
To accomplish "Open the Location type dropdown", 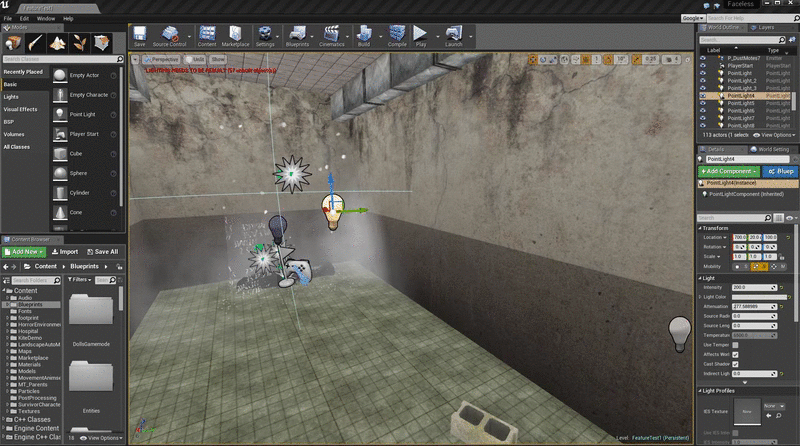I will tap(715, 237).
